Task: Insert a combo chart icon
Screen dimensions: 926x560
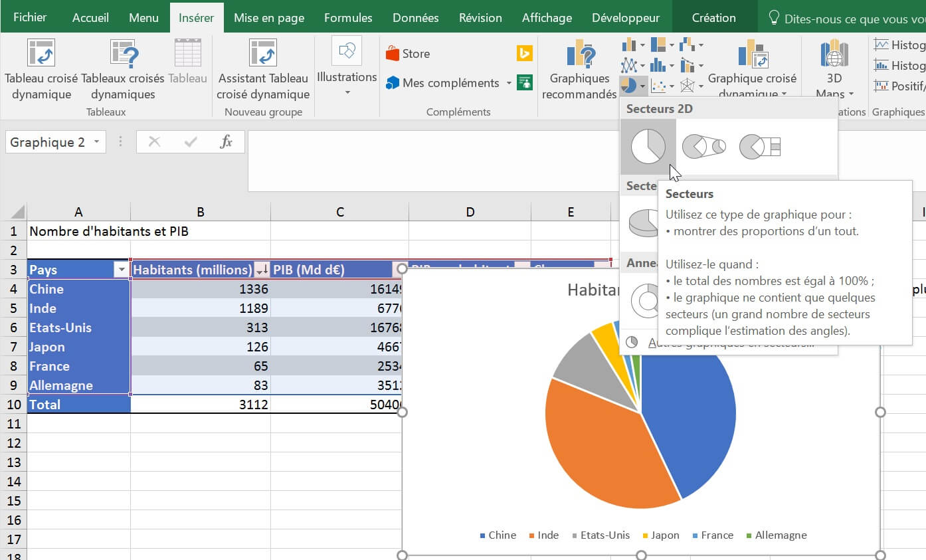Action: [688, 65]
